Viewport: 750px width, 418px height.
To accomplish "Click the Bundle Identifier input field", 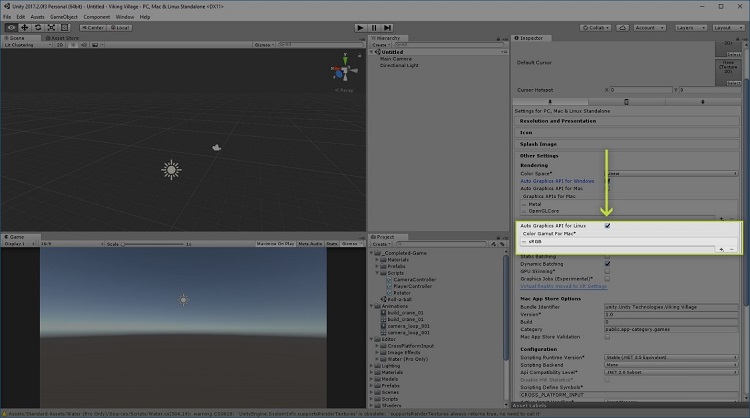I will click(670, 307).
